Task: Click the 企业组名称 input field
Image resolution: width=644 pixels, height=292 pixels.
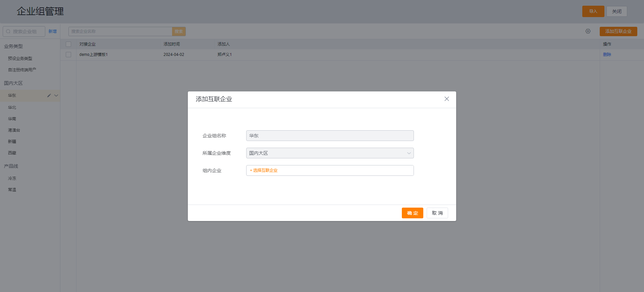Action: (329, 136)
